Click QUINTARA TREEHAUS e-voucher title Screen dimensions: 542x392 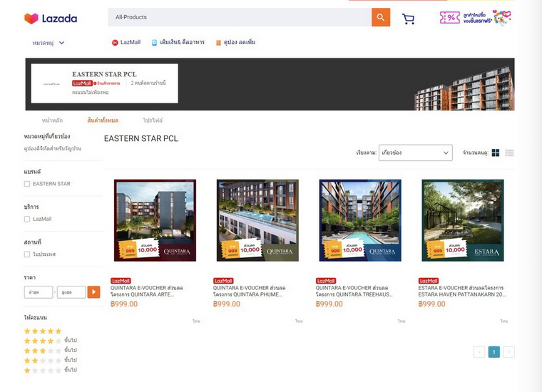click(x=354, y=292)
